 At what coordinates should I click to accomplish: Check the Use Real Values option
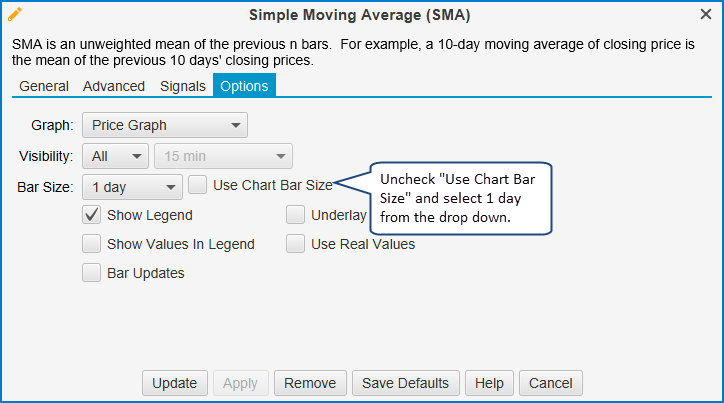[296, 244]
